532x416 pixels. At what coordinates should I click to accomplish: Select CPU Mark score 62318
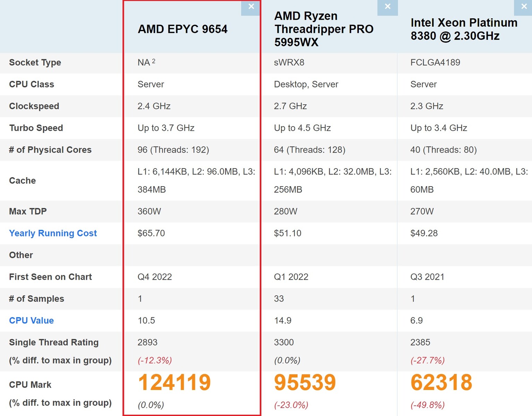click(441, 382)
